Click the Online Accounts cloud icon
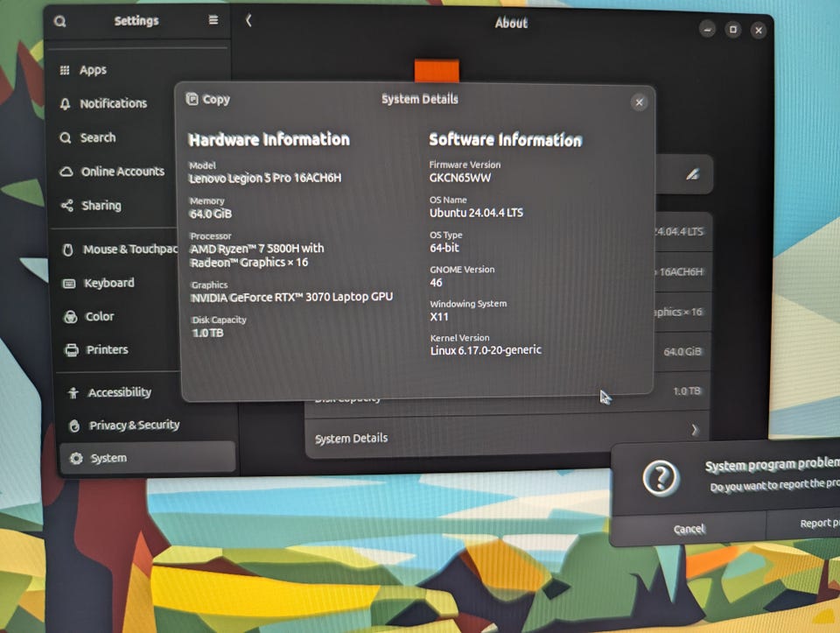 (66, 172)
